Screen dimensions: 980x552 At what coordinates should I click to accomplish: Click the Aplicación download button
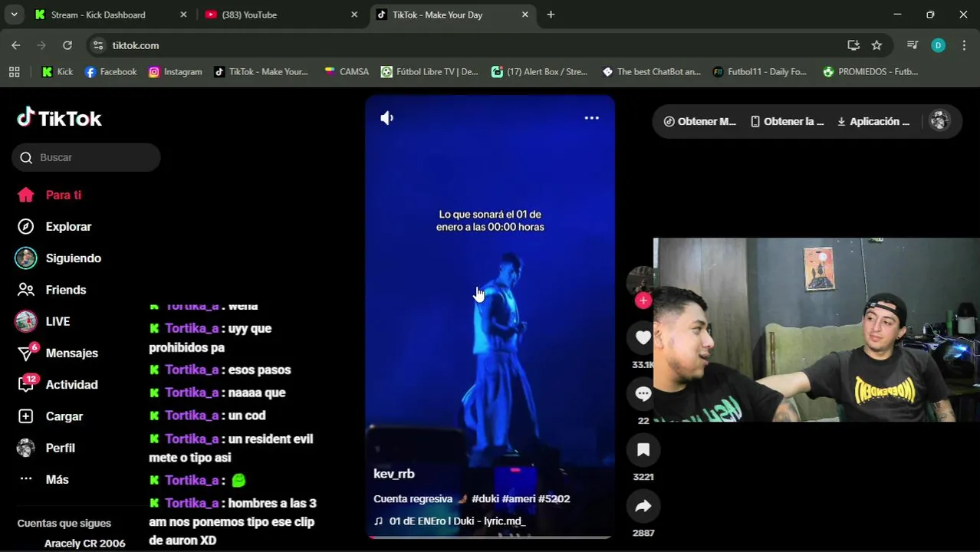(873, 121)
